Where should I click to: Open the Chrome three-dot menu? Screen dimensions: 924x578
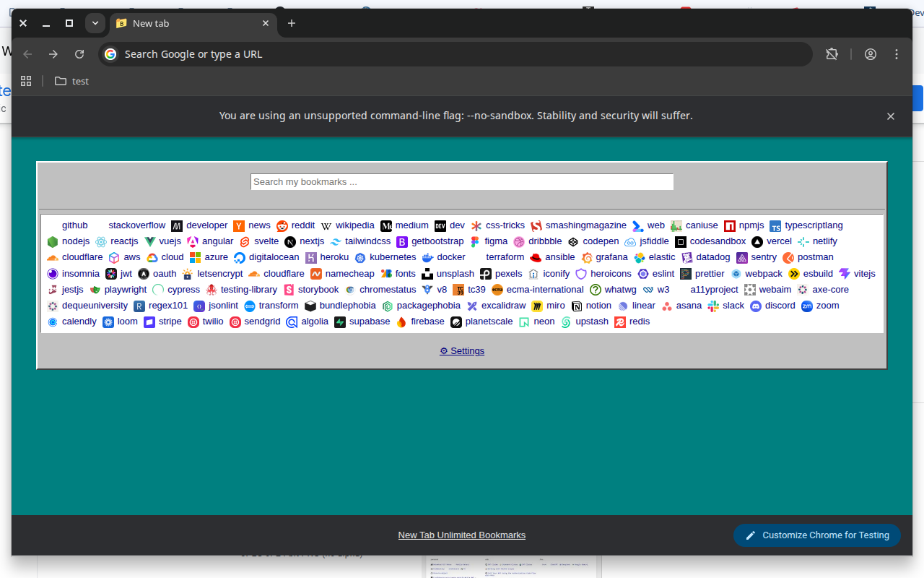(897, 54)
